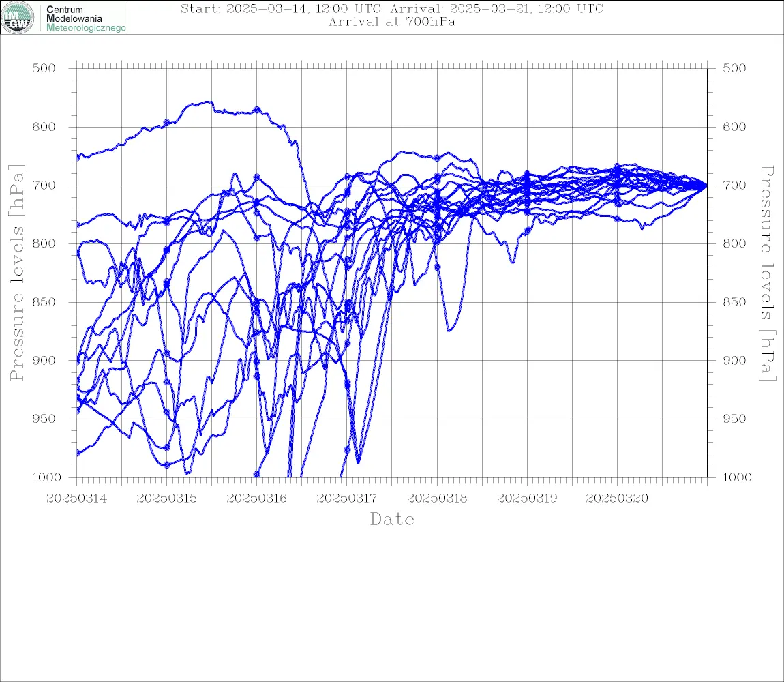Click the left axis value 850

pyautogui.click(x=44, y=302)
